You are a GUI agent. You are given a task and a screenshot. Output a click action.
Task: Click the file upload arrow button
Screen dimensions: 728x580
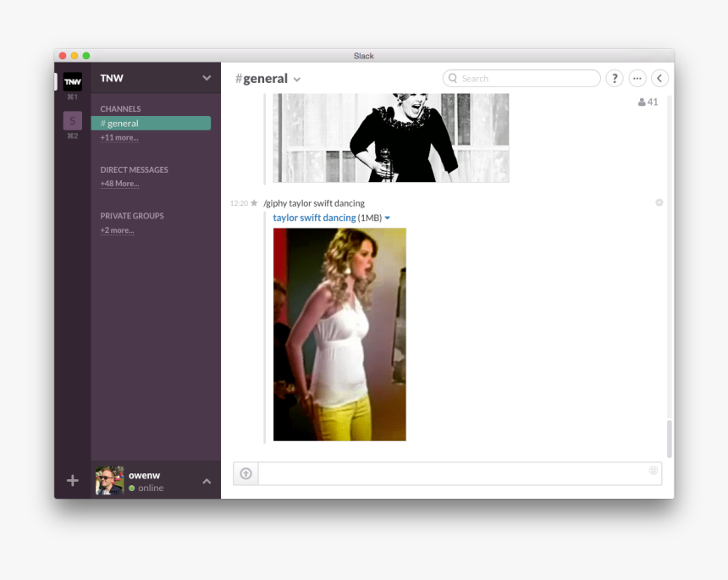(x=246, y=473)
